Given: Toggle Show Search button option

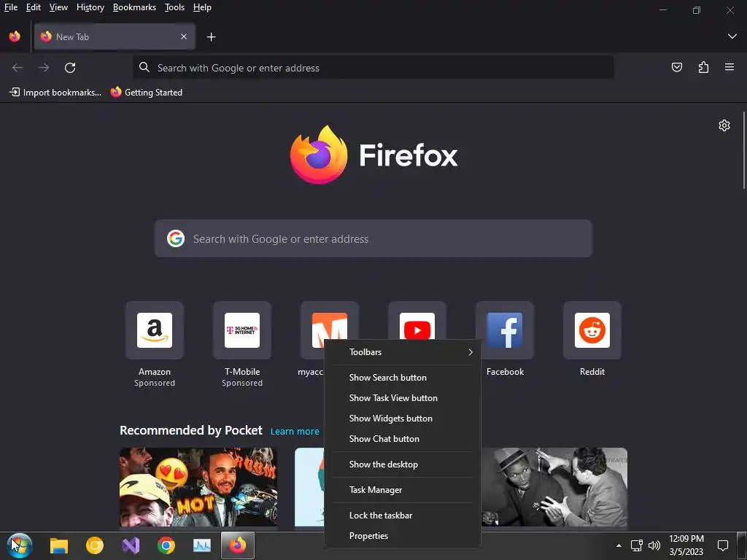Looking at the screenshot, I should click(x=403, y=378).
